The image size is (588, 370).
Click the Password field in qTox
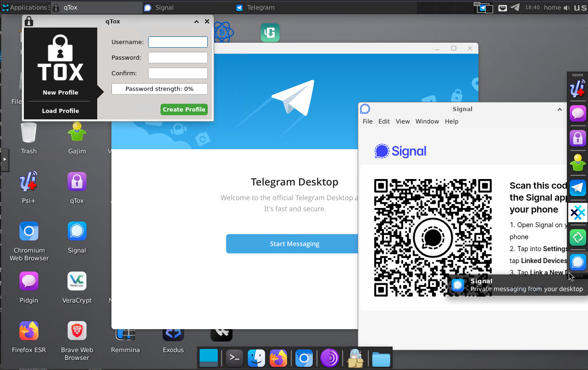pyautogui.click(x=178, y=57)
